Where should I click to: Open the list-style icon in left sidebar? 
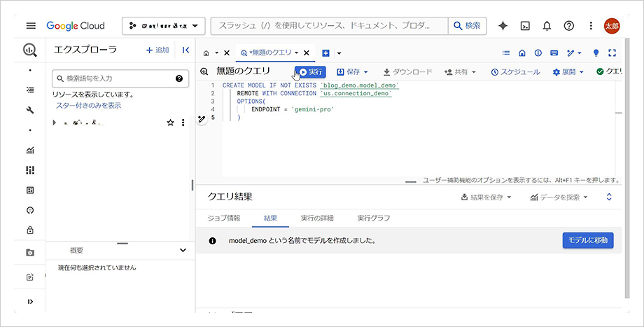30,90
